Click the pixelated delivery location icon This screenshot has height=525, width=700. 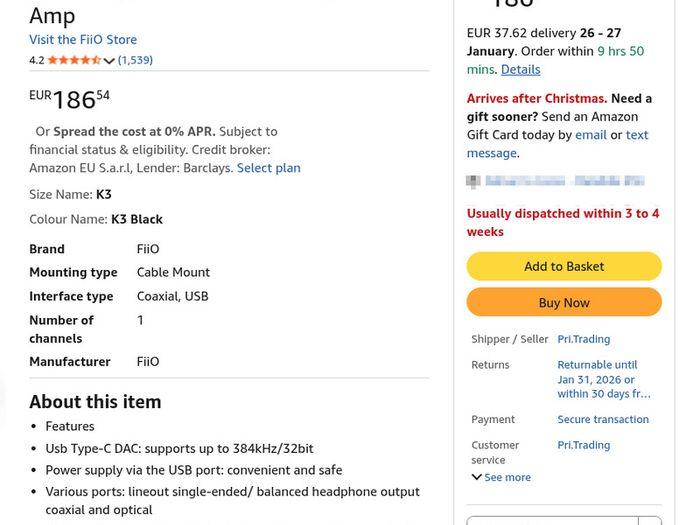point(473,181)
